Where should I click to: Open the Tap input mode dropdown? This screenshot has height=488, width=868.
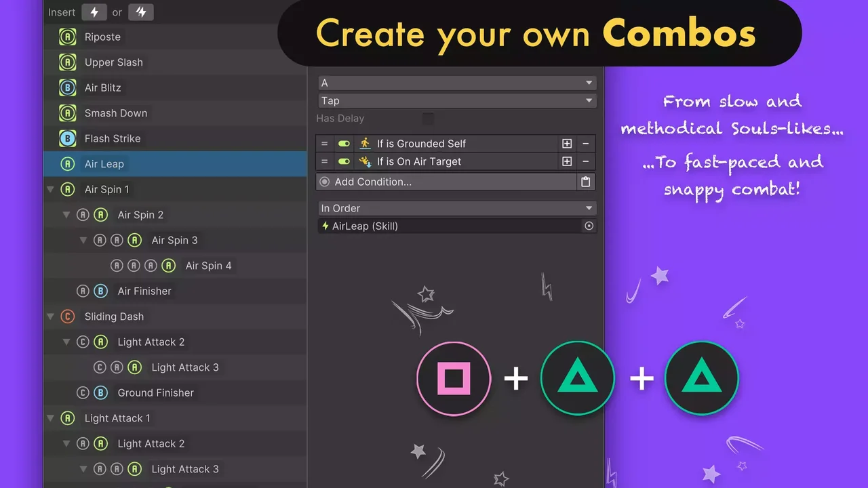tap(457, 100)
